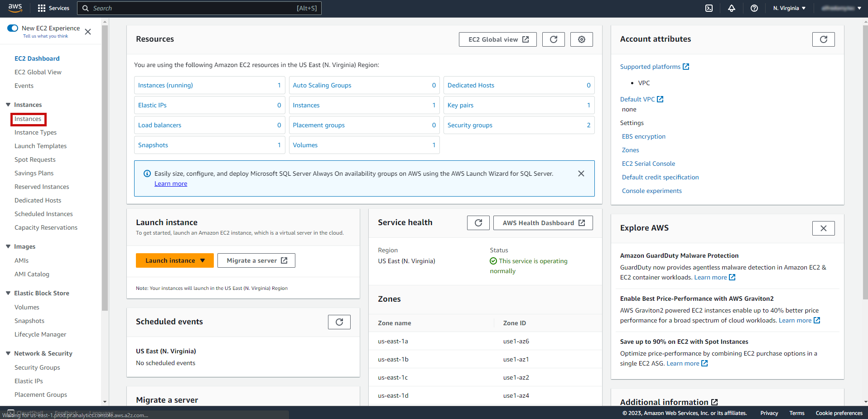868x419 pixels.
Task: Toggle the New EC2 Experience switch
Action: pyautogui.click(x=13, y=28)
